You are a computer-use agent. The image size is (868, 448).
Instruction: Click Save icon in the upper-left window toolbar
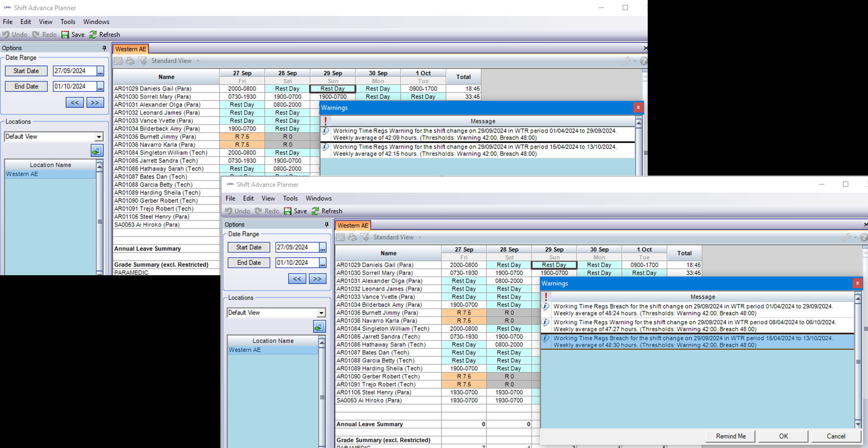(66, 34)
